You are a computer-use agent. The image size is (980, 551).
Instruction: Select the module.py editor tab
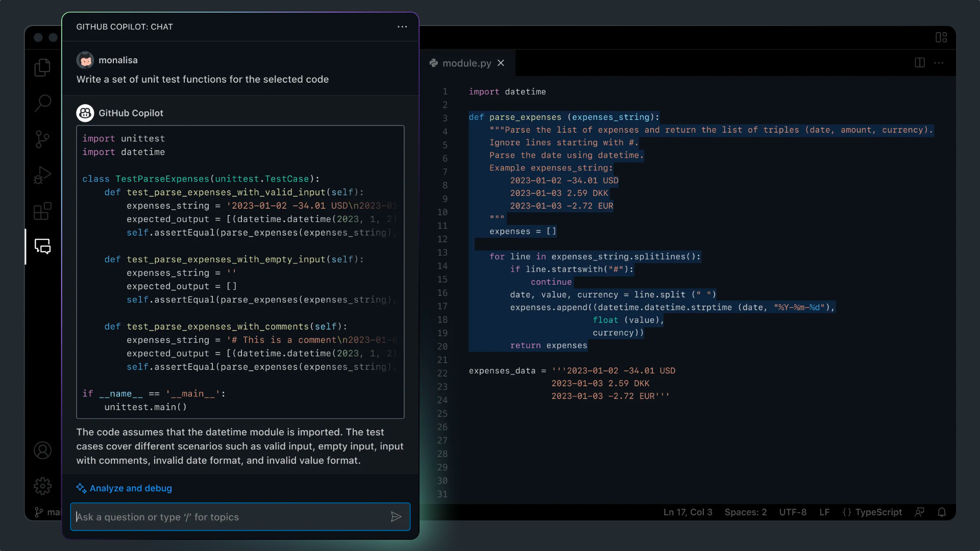467,63
